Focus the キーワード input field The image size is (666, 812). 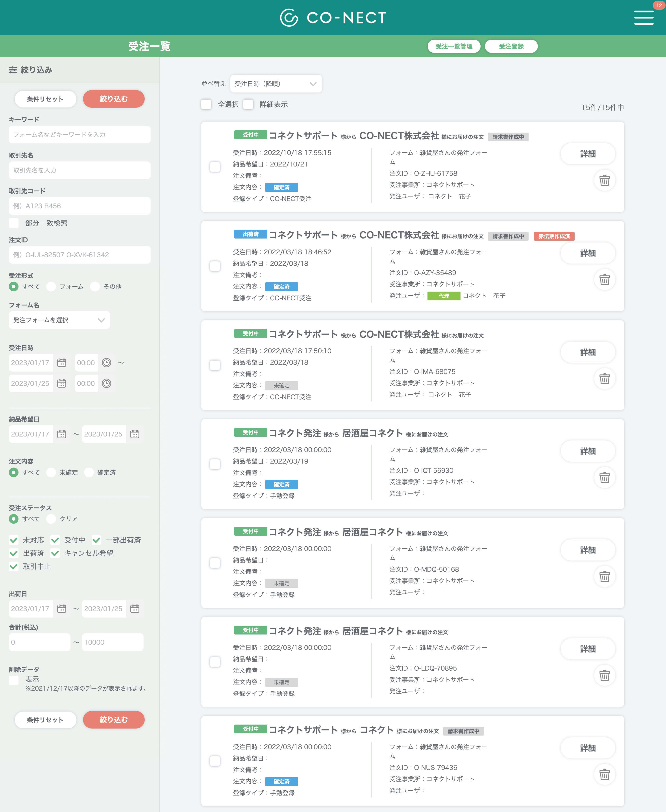tap(80, 135)
